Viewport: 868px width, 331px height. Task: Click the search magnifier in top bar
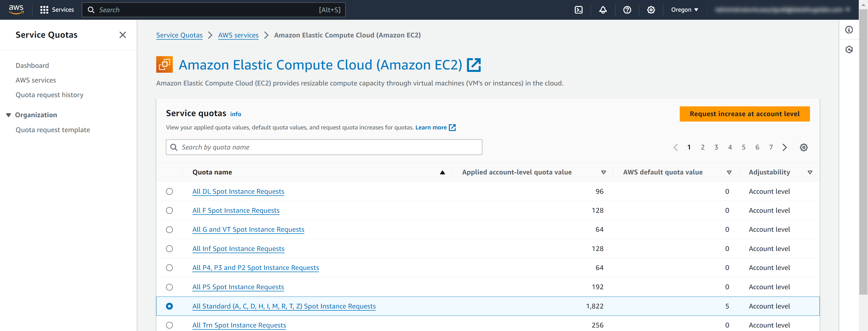pyautogui.click(x=91, y=10)
